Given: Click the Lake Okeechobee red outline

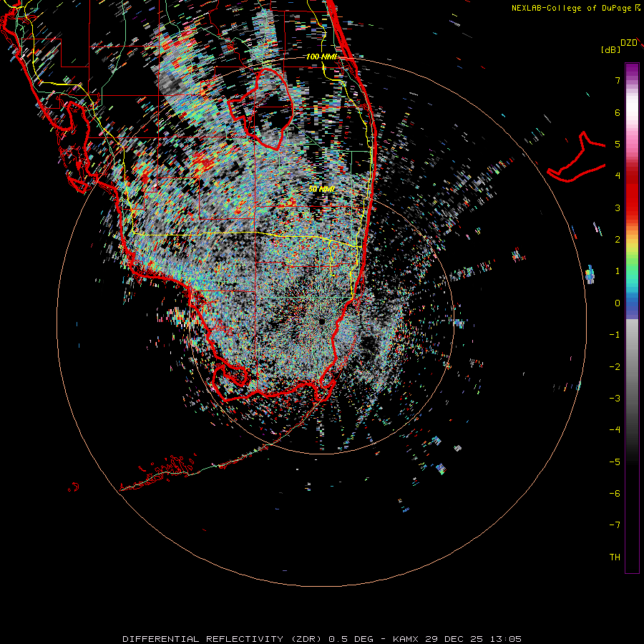Looking at the screenshot, I should [x=260, y=109].
